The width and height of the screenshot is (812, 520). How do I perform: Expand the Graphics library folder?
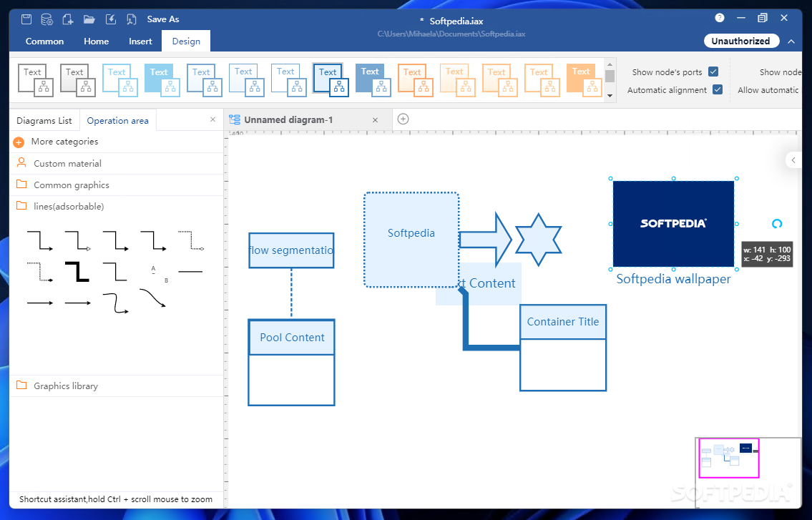pyautogui.click(x=117, y=386)
